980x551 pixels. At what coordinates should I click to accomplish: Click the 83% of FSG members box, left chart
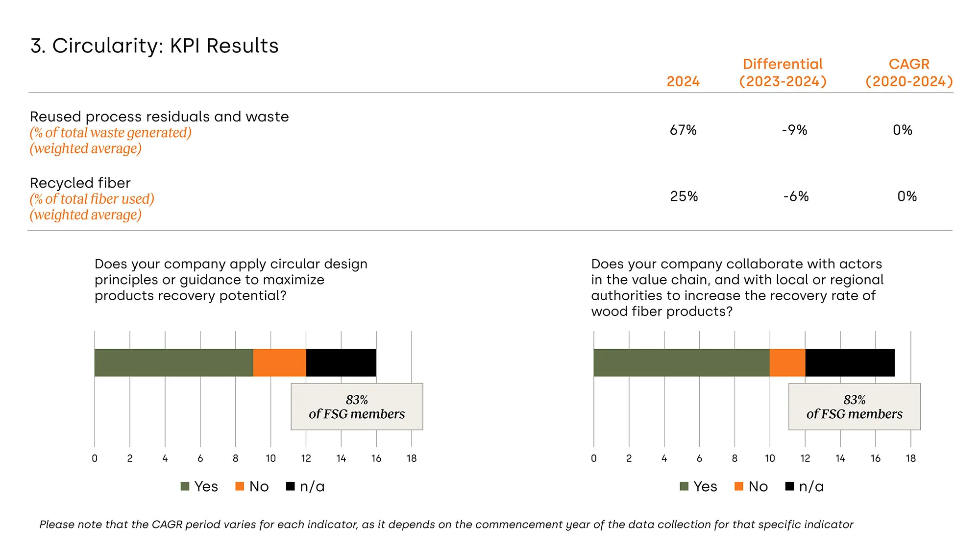pos(357,407)
